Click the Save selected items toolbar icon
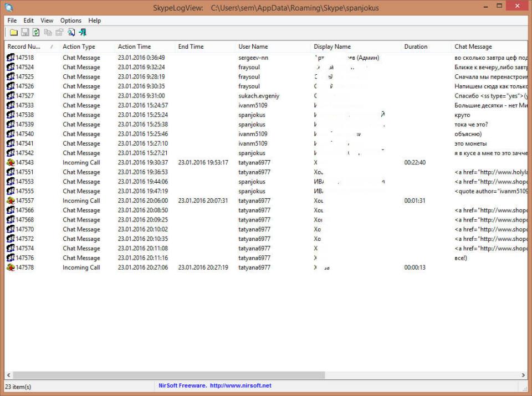 point(25,33)
